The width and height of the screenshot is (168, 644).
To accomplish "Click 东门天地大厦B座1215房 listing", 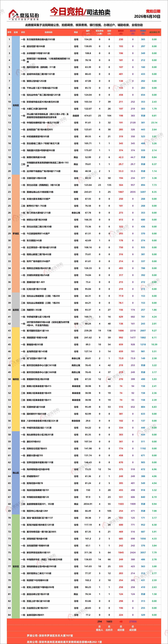I will tap(39, 213).
